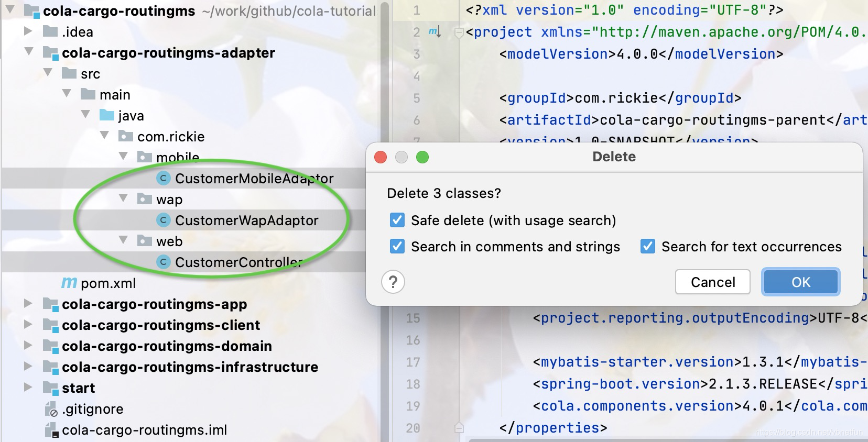Open help with the question mark button
Image resolution: width=868 pixels, height=442 pixels.
tap(393, 282)
